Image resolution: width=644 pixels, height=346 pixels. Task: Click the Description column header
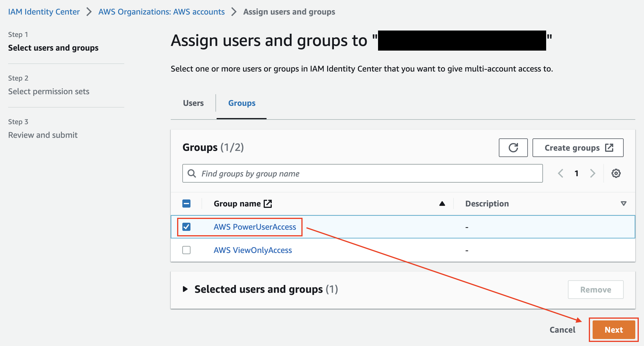[x=487, y=204]
